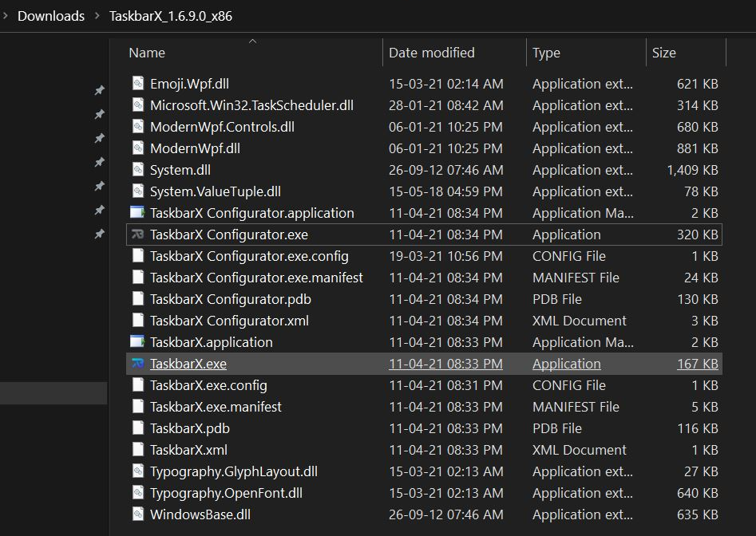The width and height of the screenshot is (756, 536).
Task: Sort files by Size column header
Action: click(x=663, y=53)
